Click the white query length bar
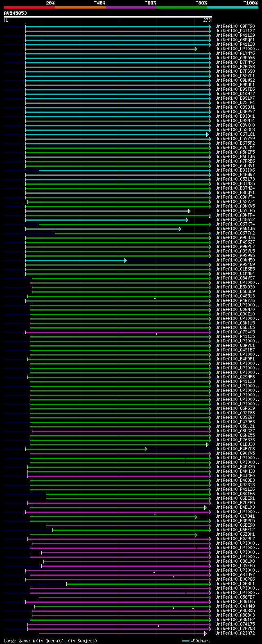Viewport: 262px width, 644px height. point(108,17)
